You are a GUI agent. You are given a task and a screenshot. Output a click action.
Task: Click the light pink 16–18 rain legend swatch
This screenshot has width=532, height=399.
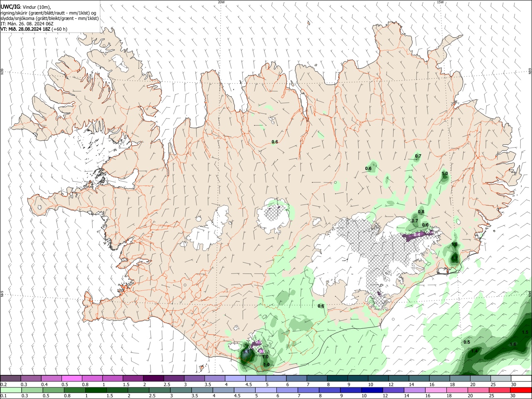pos(435,390)
